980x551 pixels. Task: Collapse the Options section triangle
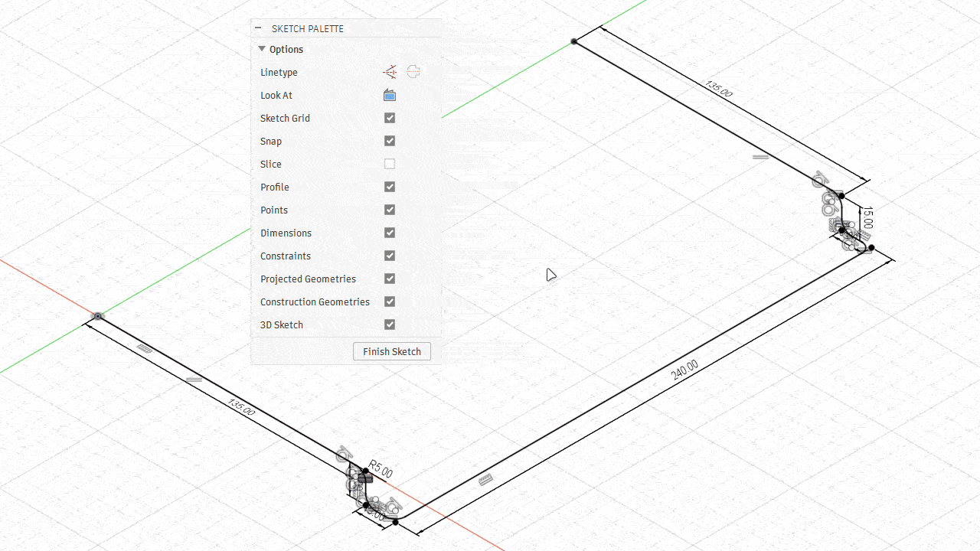pyautogui.click(x=262, y=49)
